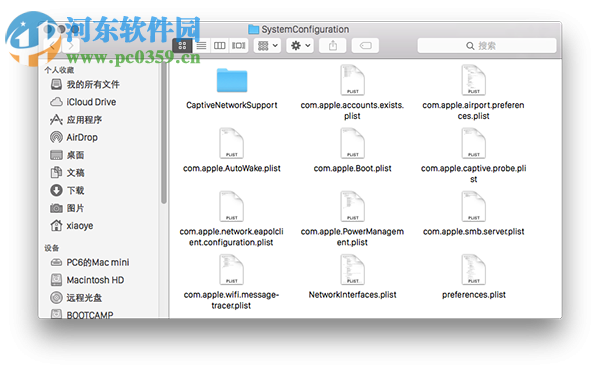Image resolution: width=600 pixels, height=373 pixels.
Task: Select com.apple.network.eapolclient.configuration.plist file icon
Action: coord(232,206)
